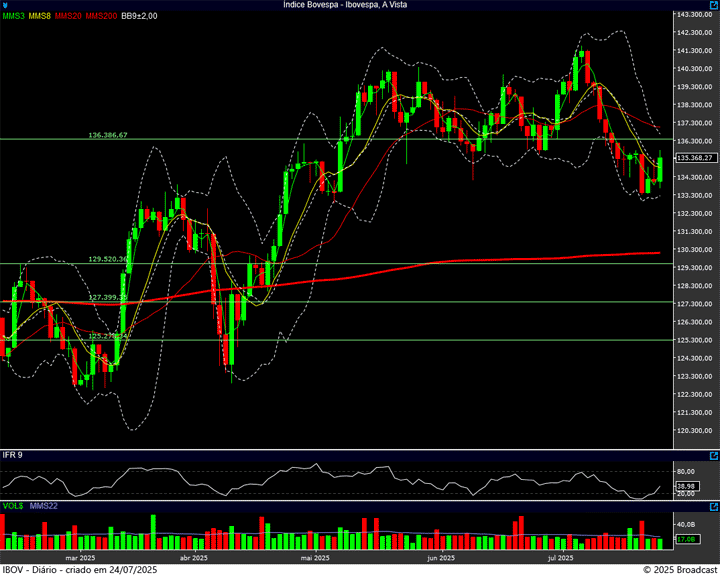The height and width of the screenshot is (575, 720).
Task: Click the abr 2025 date label
Action: click(x=194, y=558)
